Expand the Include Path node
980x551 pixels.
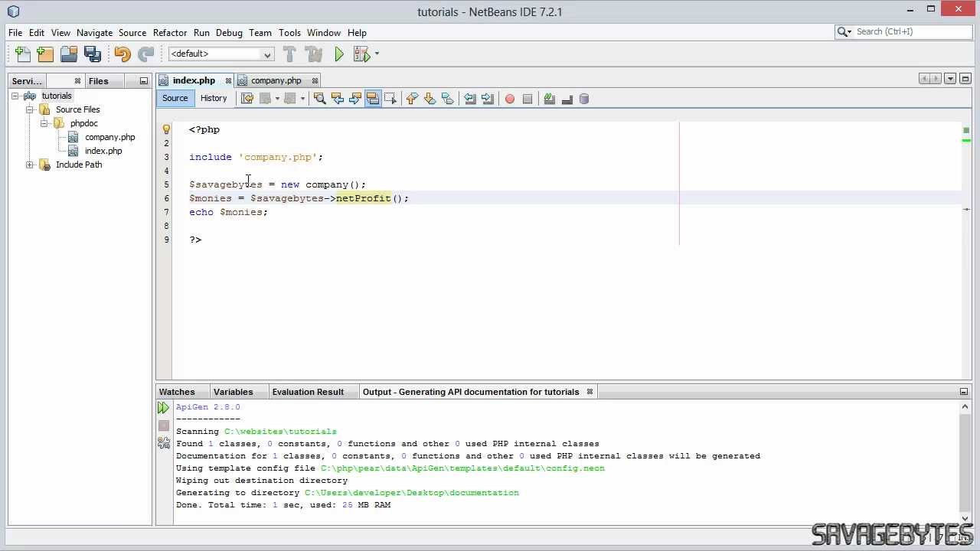click(x=29, y=165)
